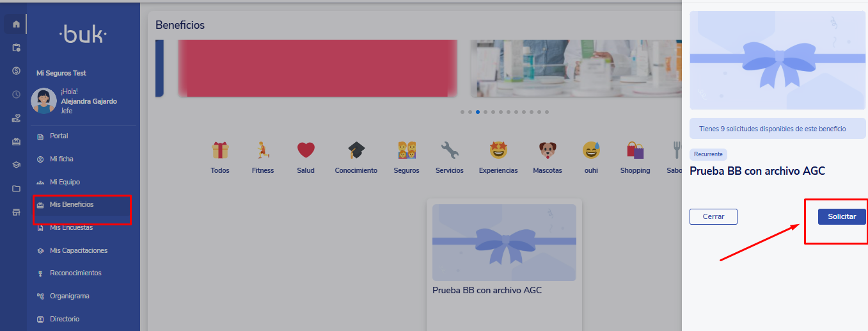Open the dollar sign payments icon
Viewport: 868px width, 331px height.
click(16, 71)
